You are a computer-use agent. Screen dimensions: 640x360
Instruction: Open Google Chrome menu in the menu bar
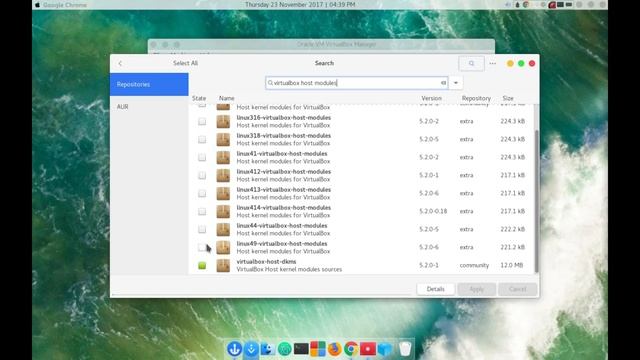click(x=64, y=5)
